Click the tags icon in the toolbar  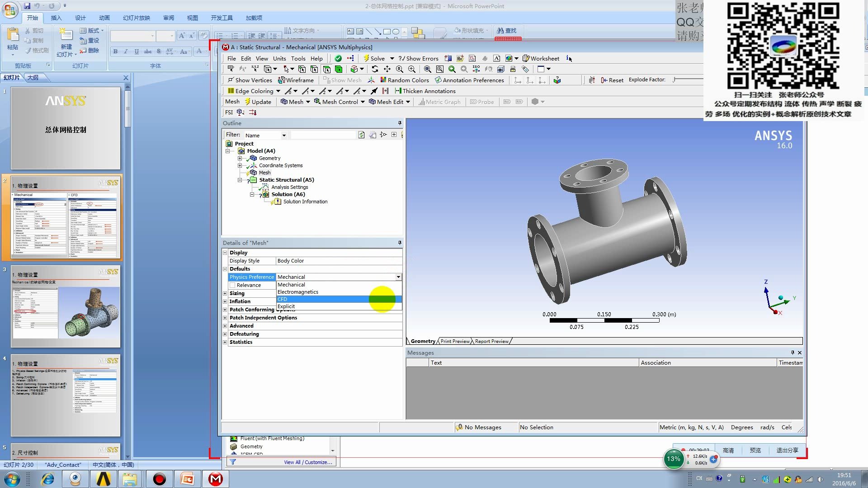[x=525, y=69]
